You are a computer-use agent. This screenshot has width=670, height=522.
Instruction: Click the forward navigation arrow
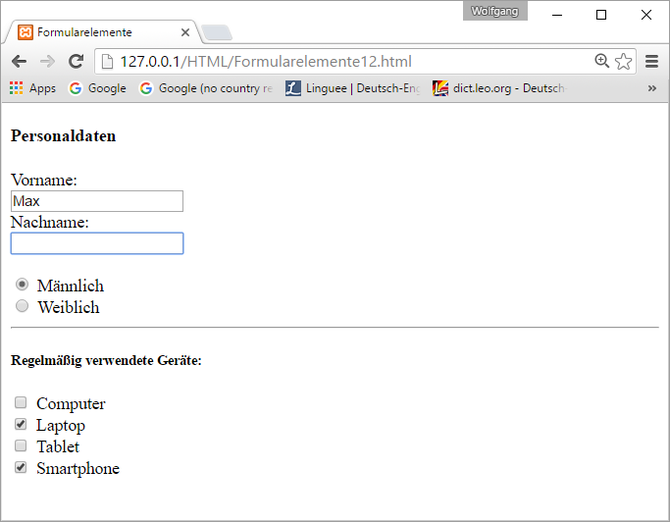coord(47,62)
